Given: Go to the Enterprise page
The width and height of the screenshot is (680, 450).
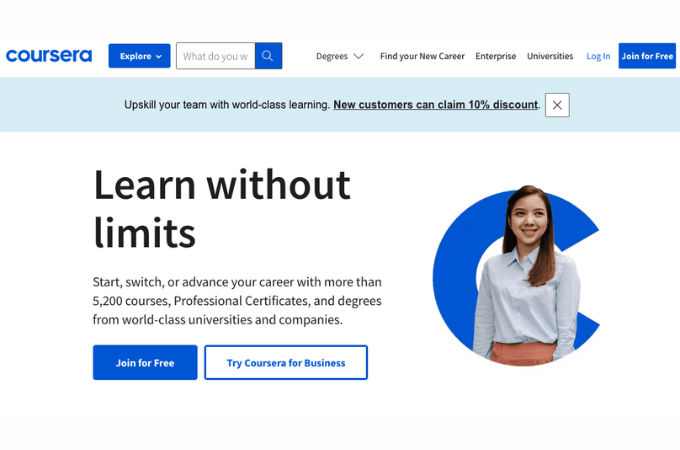Looking at the screenshot, I should tap(496, 56).
